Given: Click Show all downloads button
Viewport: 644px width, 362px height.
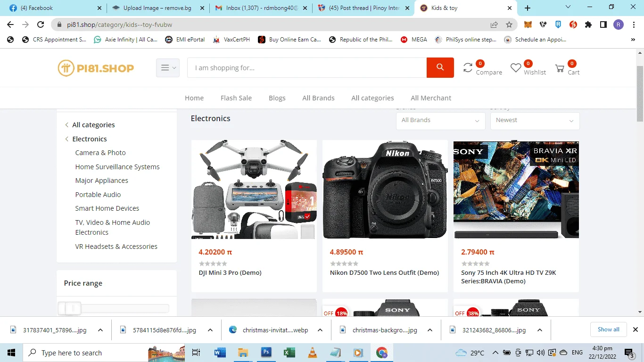Looking at the screenshot, I should tap(609, 329).
